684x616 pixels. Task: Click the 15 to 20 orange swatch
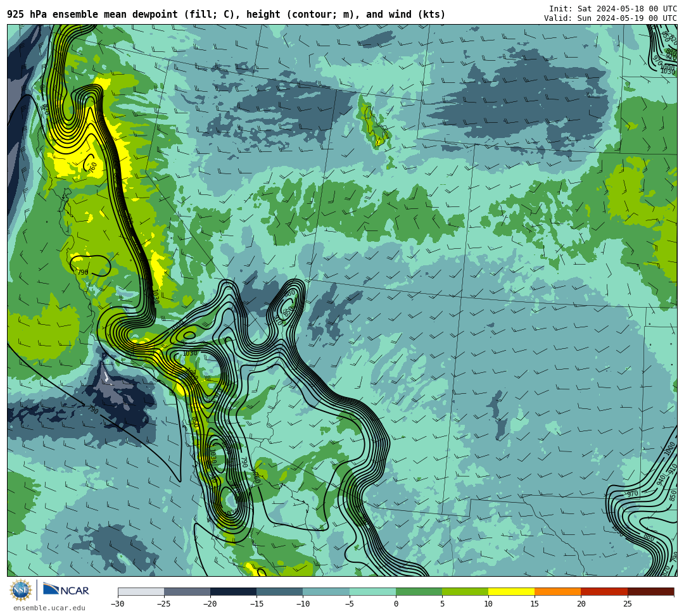pos(558,591)
